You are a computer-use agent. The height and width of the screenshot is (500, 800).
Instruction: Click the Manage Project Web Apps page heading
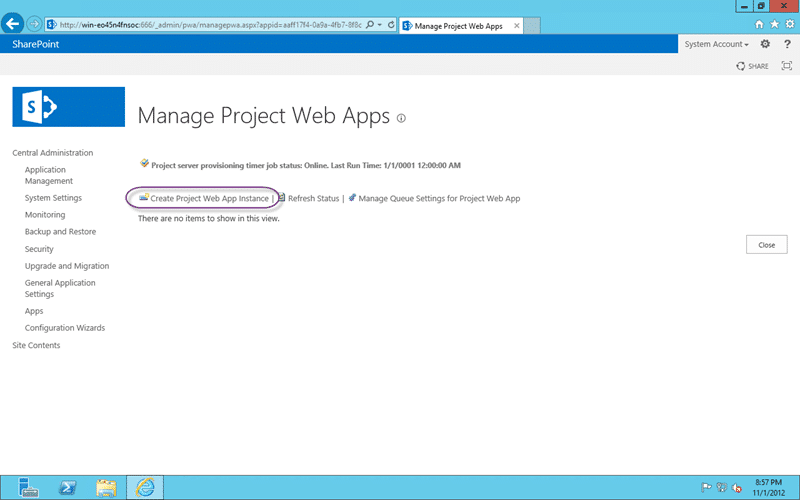tap(264, 115)
